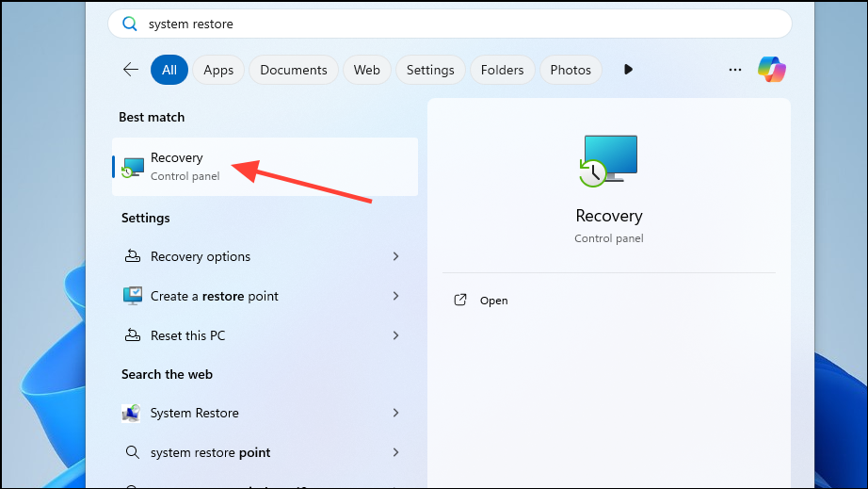Expand Recovery options chevron
The height and width of the screenshot is (489, 868).
(395, 256)
